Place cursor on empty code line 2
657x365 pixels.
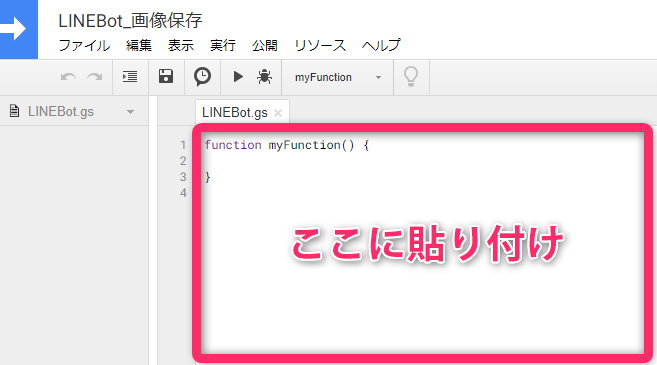422,161
